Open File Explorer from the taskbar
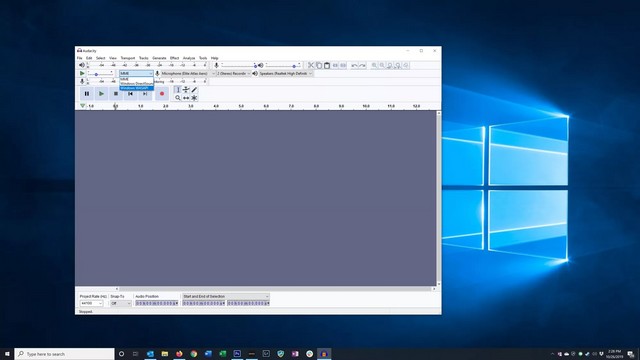The height and width of the screenshot is (360, 640). (x=164, y=354)
